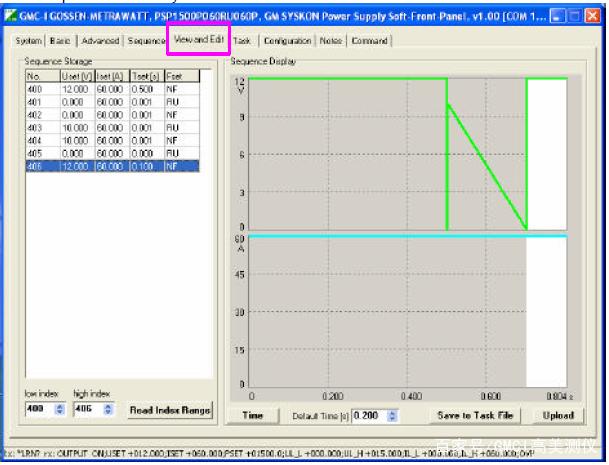
Task: Minimize the Soft Front Panel window
Action: pos(558,16)
